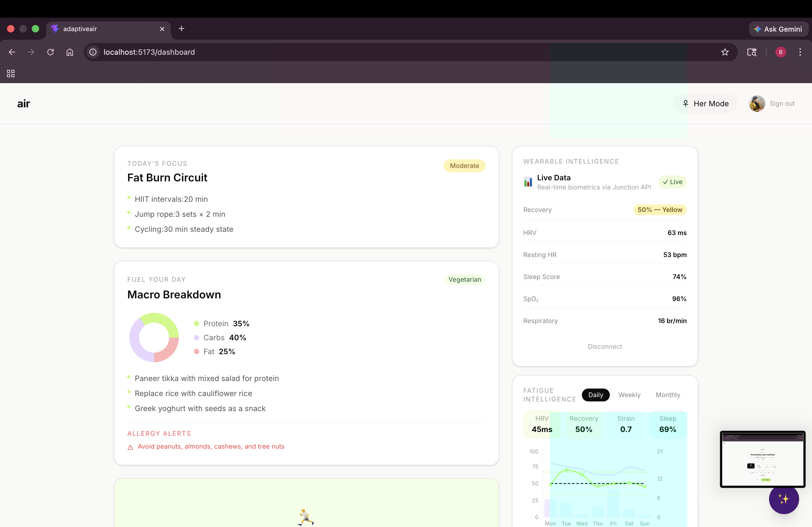Open Chrome three-dot menu
This screenshot has width=812, height=527.
click(x=800, y=52)
